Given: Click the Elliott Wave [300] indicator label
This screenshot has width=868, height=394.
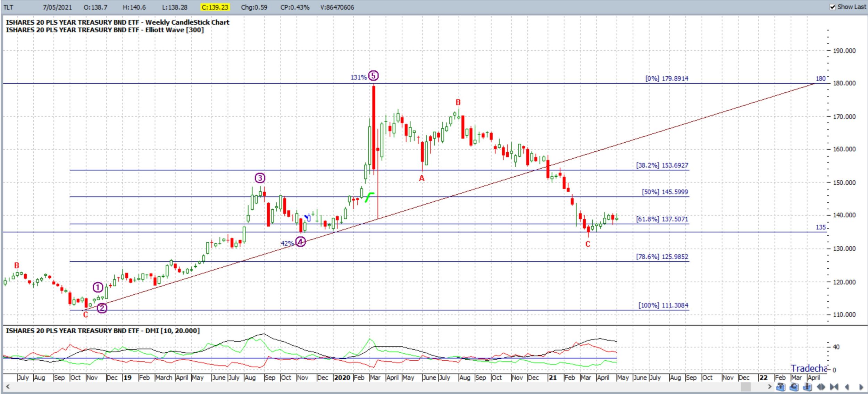Looking at the screenshot, I should [x=175, y=30].
